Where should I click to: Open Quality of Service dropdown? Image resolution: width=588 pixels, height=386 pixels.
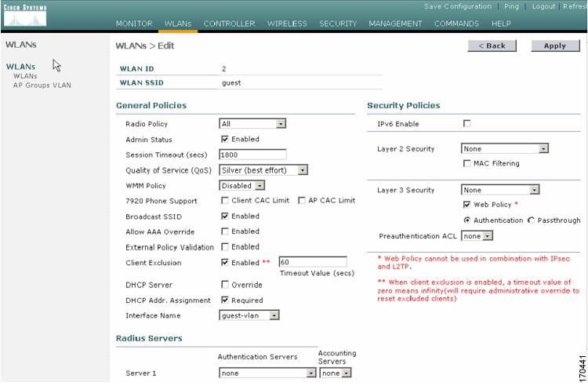(263, 170)
